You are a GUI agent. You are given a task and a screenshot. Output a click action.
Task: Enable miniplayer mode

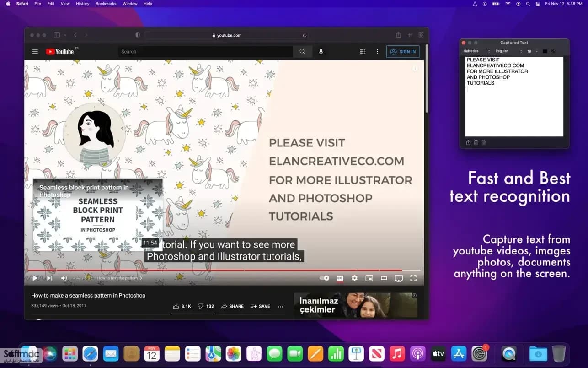pos(369,278)
